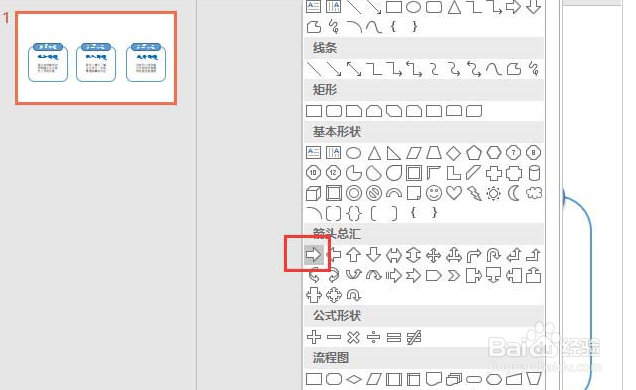
Task: Select the Moon basic shape
Action: click(x=514, y=193)
